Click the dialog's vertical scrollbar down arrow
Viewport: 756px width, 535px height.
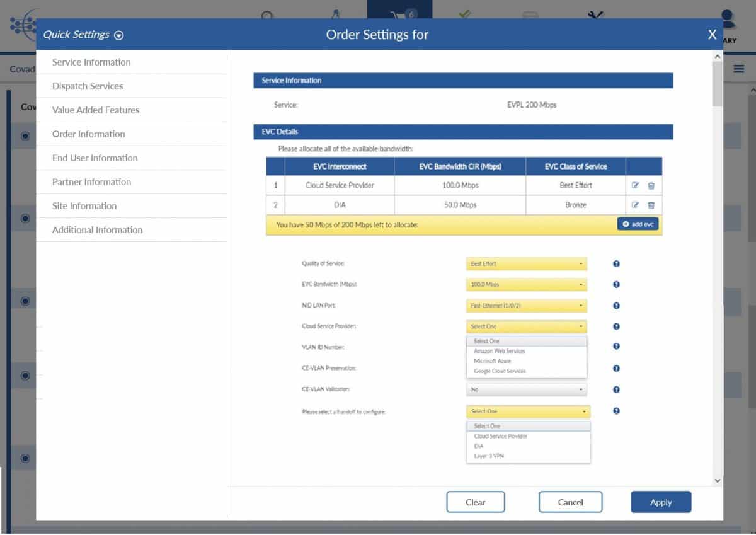pyautogui.click(x=717, y=480)
